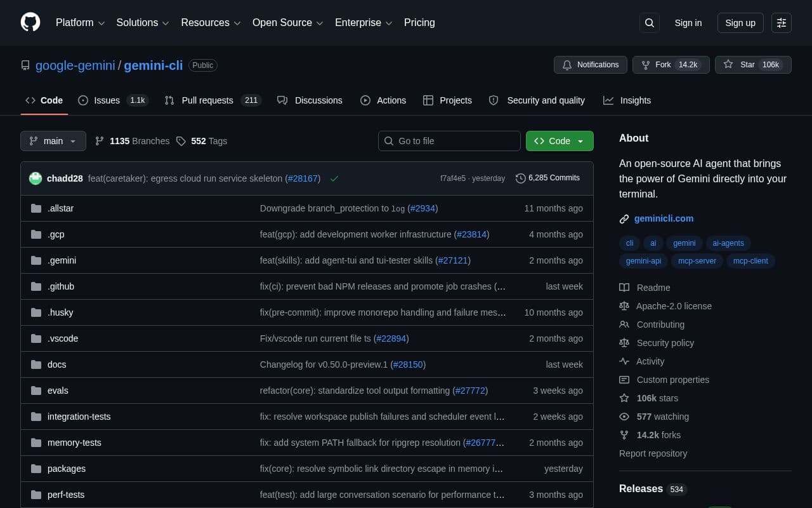Switch to the Pull requests tab
Image resolution: width=812 pixels, height=508 pixels.
point(213,100)
